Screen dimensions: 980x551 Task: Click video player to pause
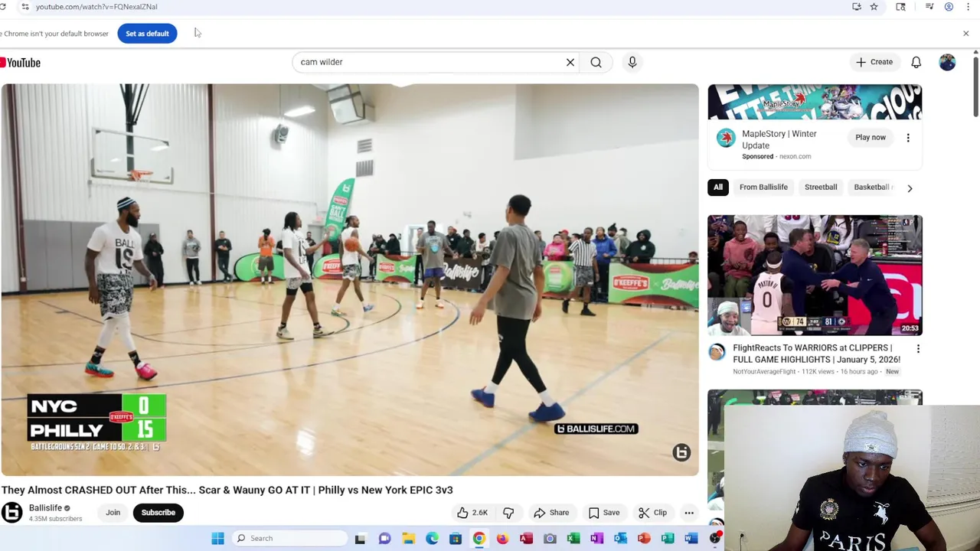tap(349, 279)
